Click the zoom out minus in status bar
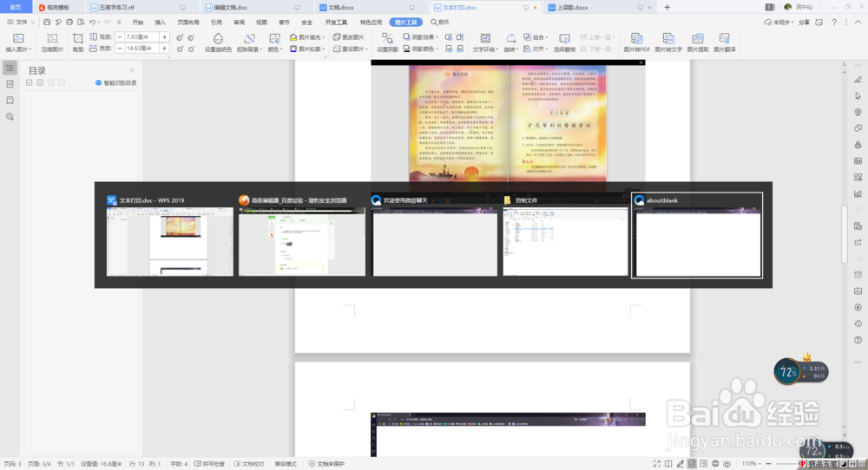 click(768, 463)
